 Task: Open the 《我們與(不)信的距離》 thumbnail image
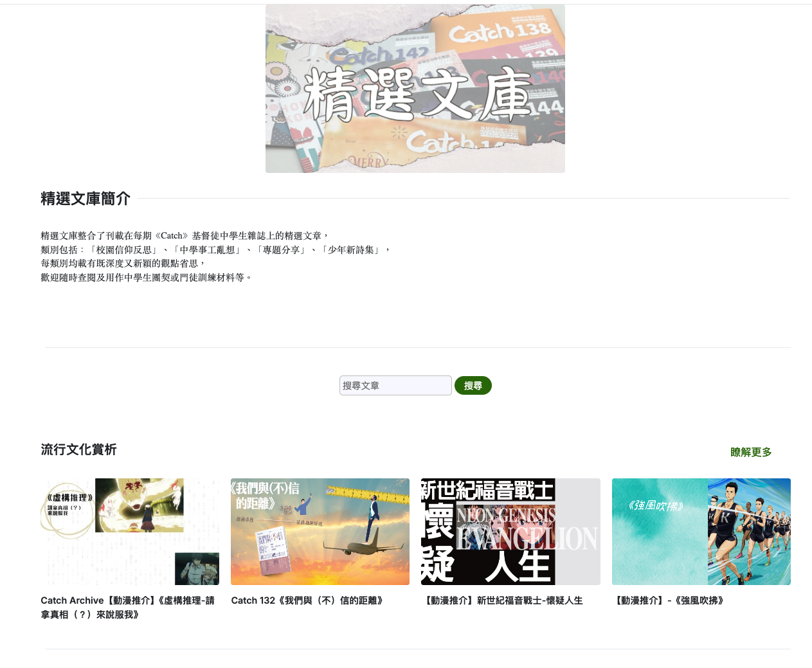[320, 532]
